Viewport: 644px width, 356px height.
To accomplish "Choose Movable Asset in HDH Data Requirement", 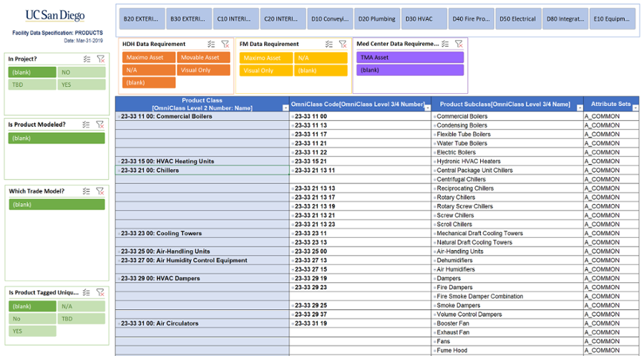I will click(x=204, y=57).
